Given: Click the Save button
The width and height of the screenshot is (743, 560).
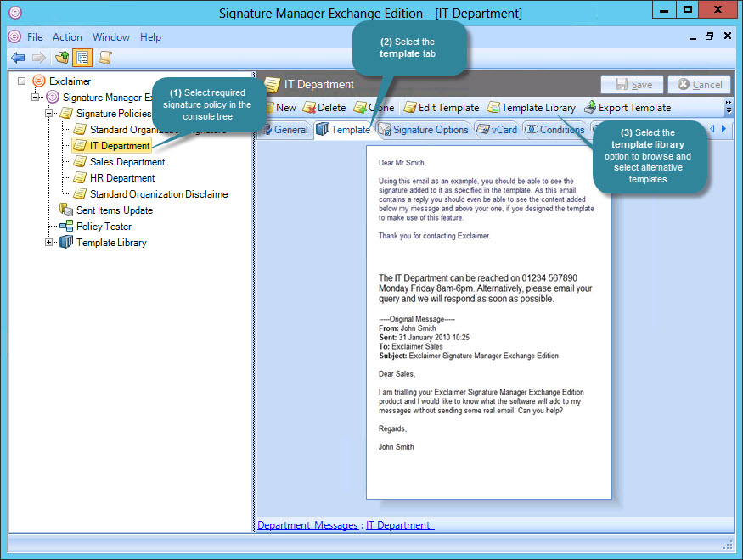Looking at the screenshot, I should 632,84.
